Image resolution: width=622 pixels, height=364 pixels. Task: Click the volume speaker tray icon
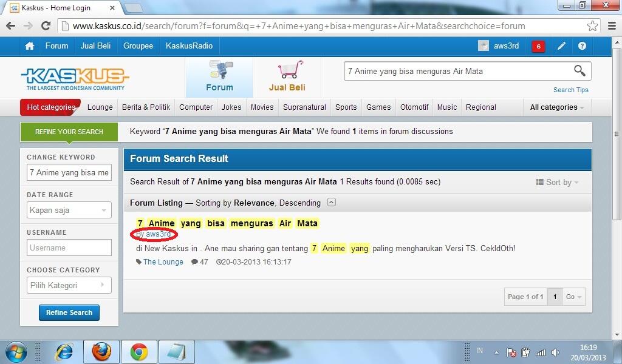[555, 352]
